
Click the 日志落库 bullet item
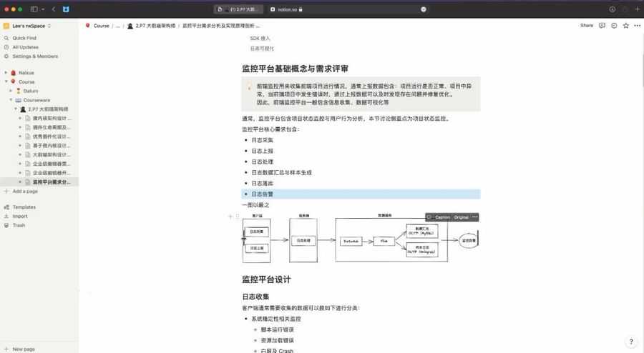(263, 183)
